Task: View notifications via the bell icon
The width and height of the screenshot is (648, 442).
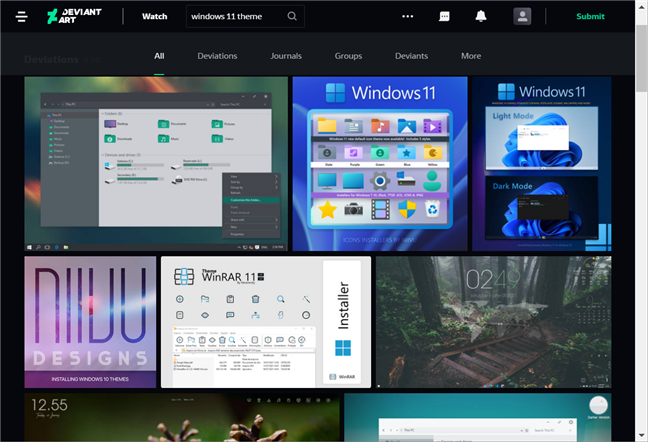Action: (x=481, y=16)
